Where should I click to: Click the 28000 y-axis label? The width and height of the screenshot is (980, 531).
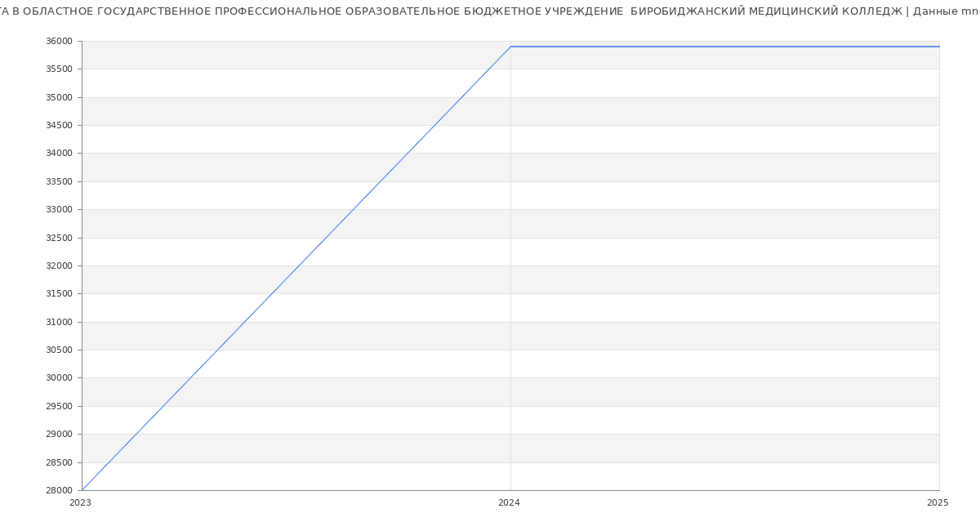point(60,490)
